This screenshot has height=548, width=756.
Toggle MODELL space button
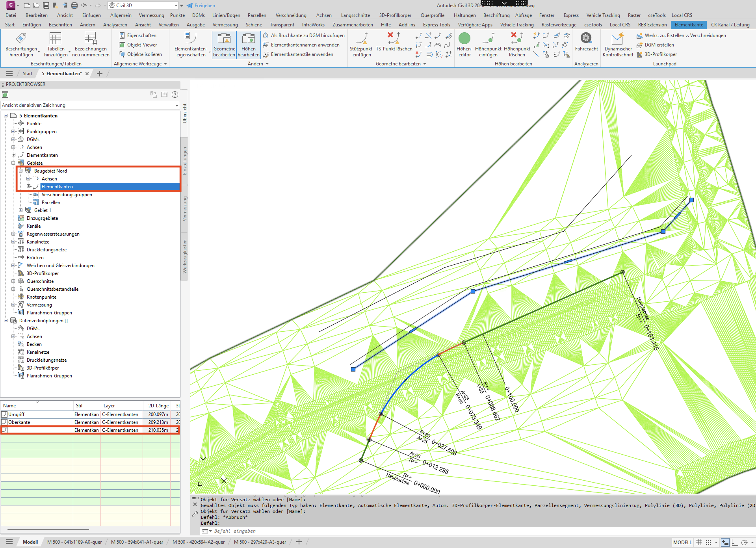[x=682, y=542]
